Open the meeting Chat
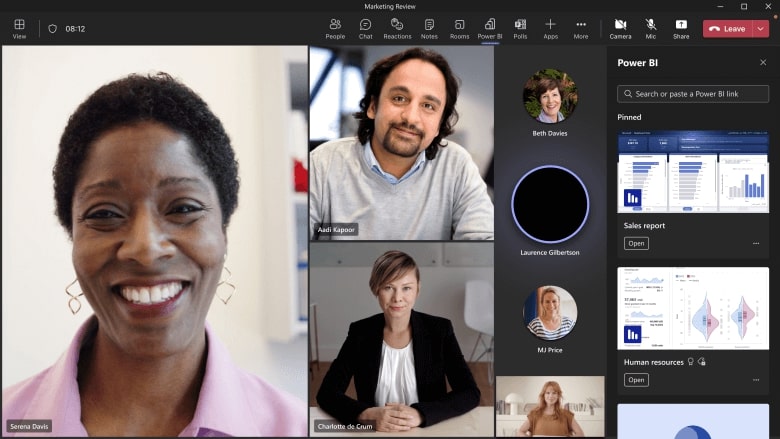 (x=365, y=28)
